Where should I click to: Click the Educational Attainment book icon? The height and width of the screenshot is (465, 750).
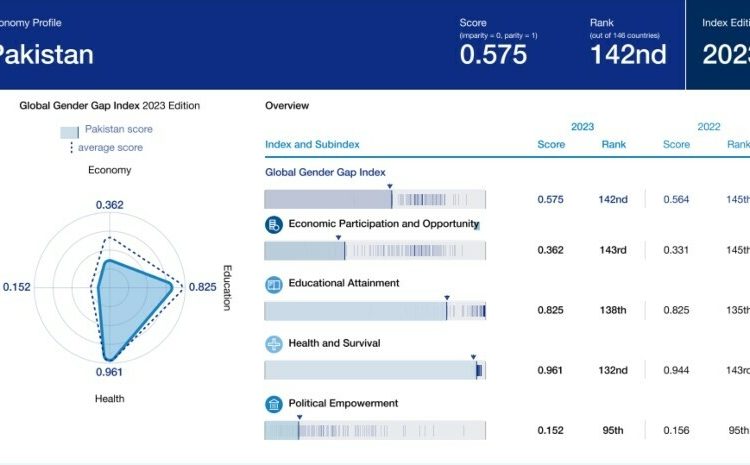coord(274,285)
